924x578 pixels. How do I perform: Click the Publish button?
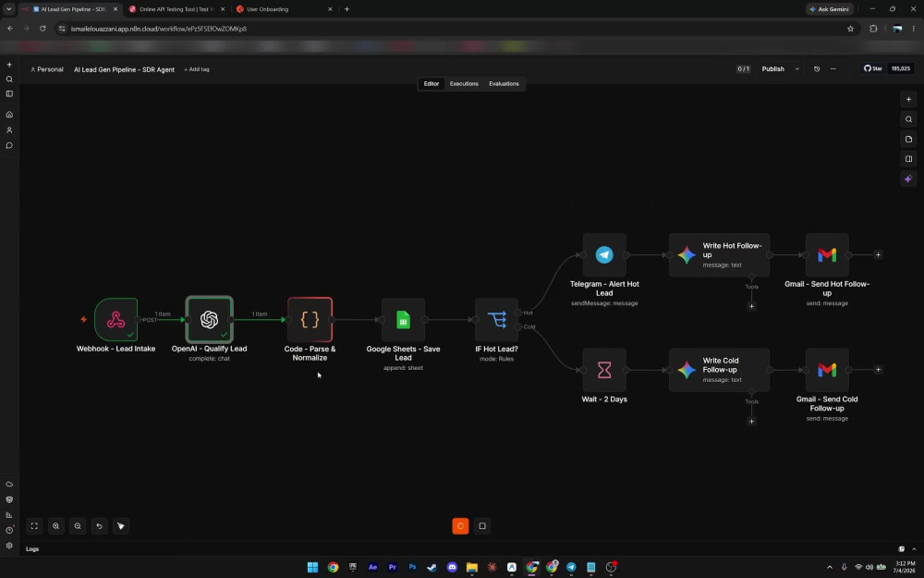[x=773, y=69]
